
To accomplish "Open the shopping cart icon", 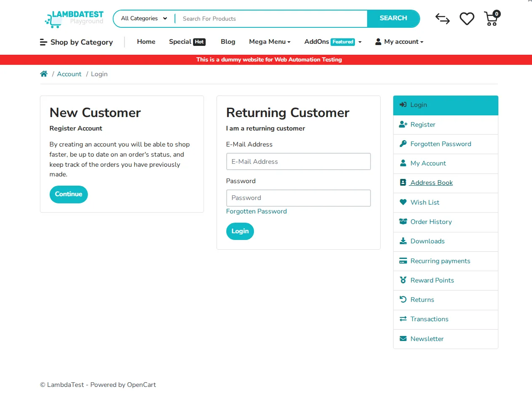I will point(492,18).
